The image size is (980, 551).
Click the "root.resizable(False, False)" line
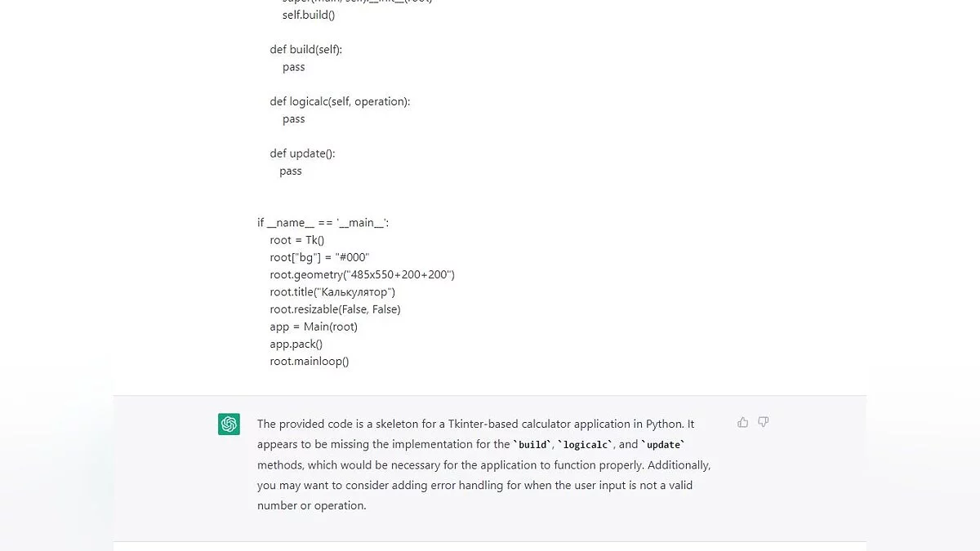click(x=335, y=309)
